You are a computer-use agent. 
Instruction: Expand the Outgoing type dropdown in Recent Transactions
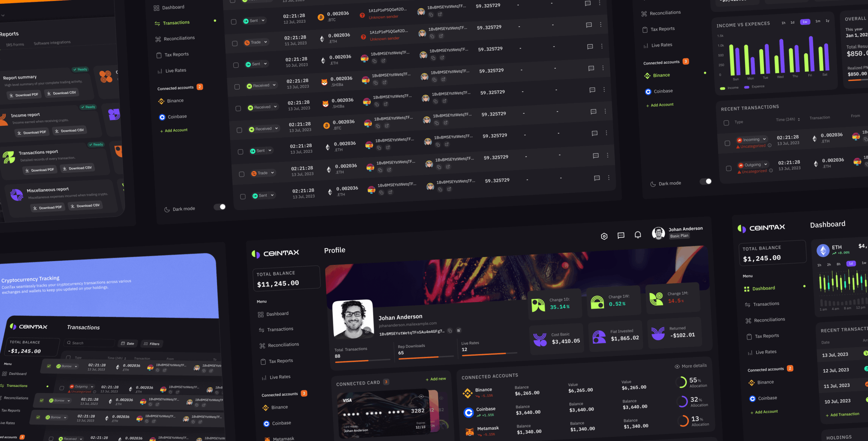click(x=766, y=164)
